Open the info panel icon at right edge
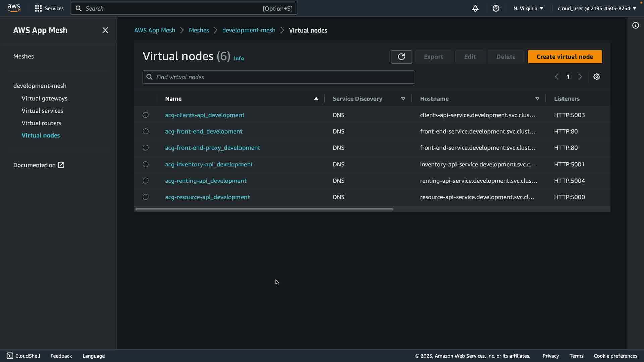644x362 pixels. [635, 25]
